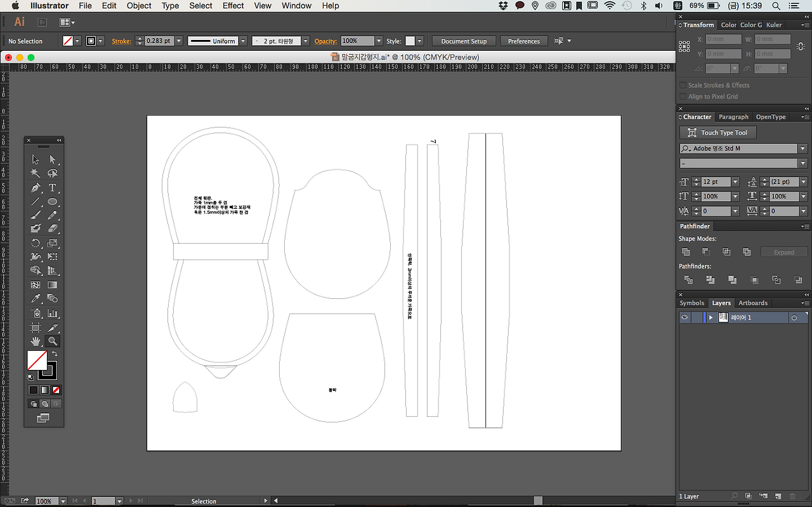The height and width of the screenshot is (507, 812).
Task: Select the Hand tool
Action: tap(36, 341)
